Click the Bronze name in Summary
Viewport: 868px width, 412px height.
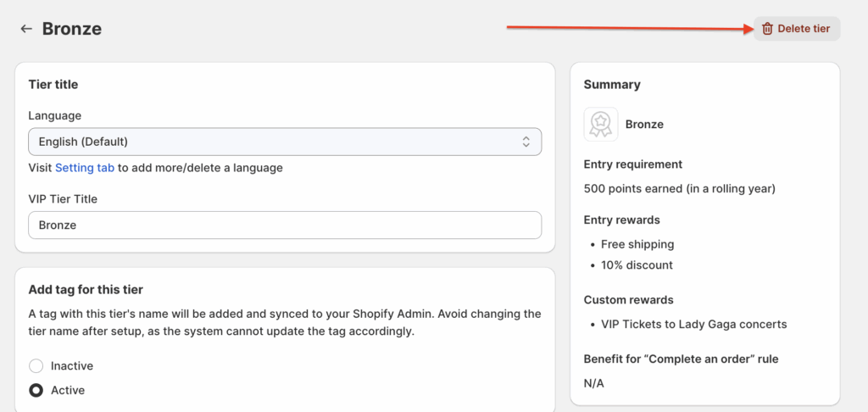point(644,125)
